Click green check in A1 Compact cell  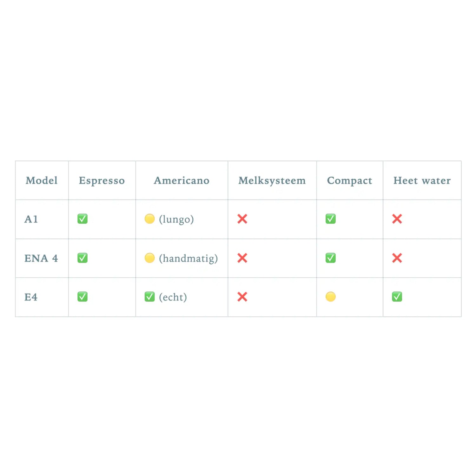330,219
